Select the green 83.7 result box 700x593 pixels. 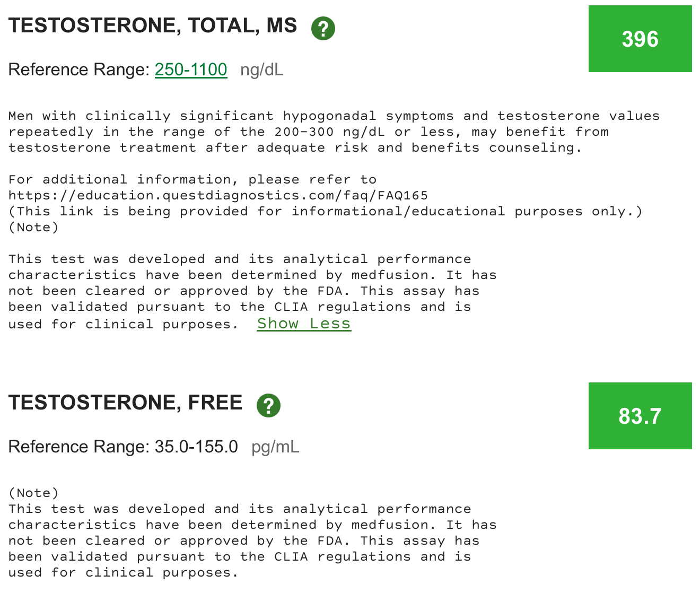[x=640, y=416]
